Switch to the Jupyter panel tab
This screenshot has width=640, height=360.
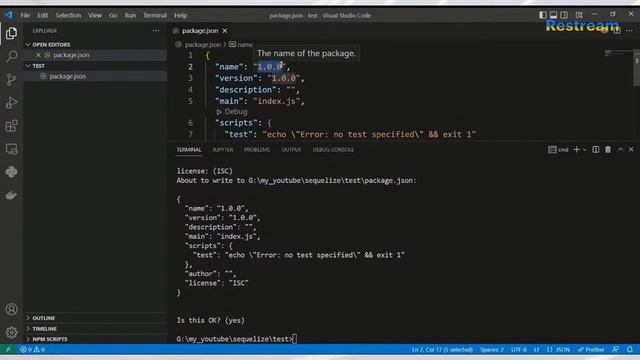pos(223,150)
